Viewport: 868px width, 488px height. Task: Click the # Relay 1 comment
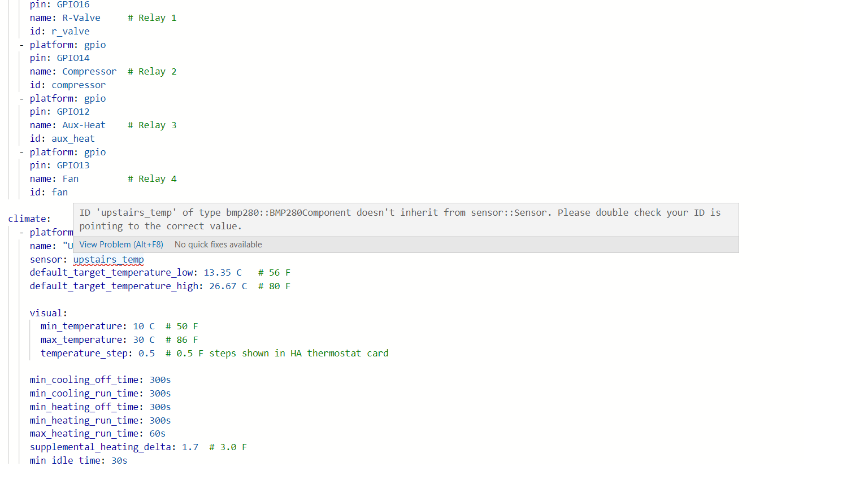(152, 18)
